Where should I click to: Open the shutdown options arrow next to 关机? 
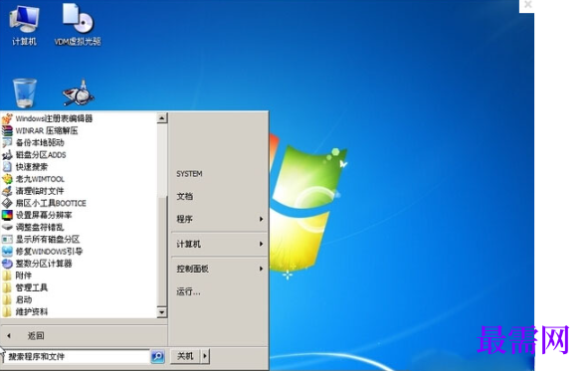(205, 356)
